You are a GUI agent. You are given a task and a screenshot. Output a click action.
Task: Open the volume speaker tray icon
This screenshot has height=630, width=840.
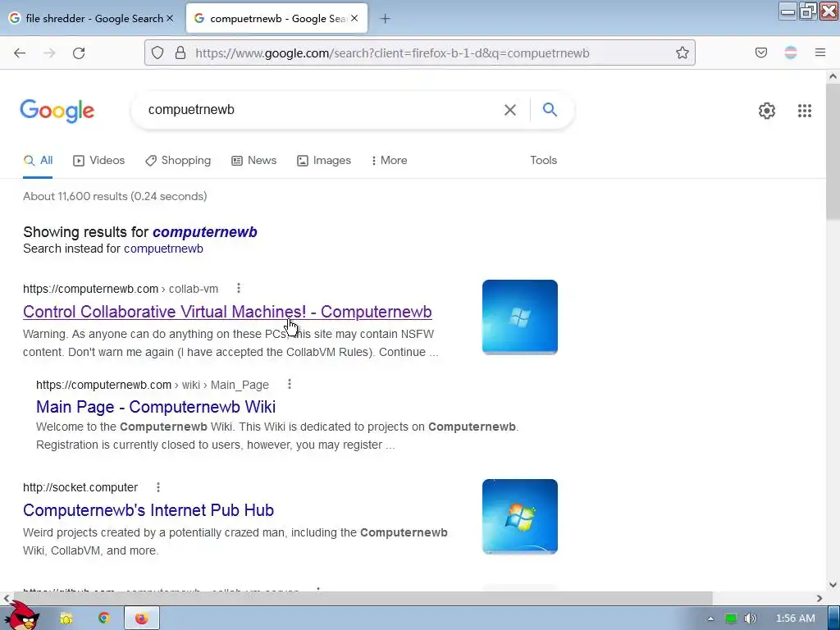coord(751,619)
